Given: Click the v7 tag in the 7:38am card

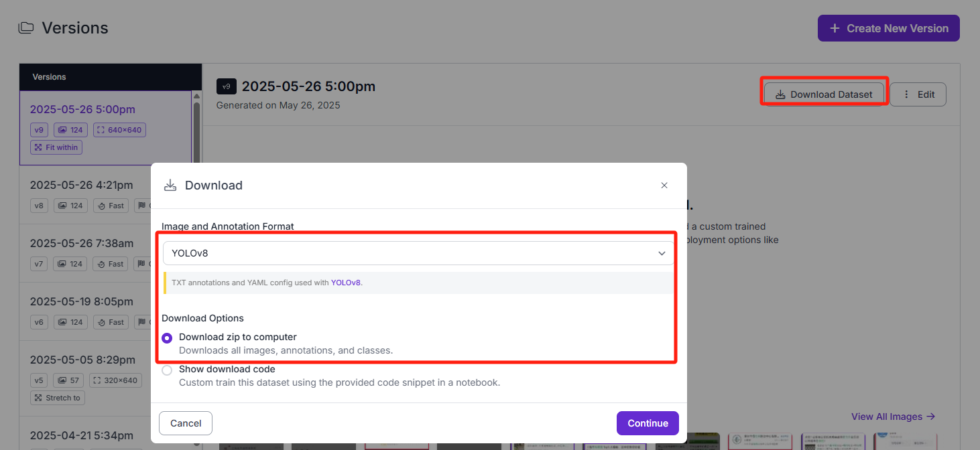Looking at the screenshot, I should click(x=39, y=264).
